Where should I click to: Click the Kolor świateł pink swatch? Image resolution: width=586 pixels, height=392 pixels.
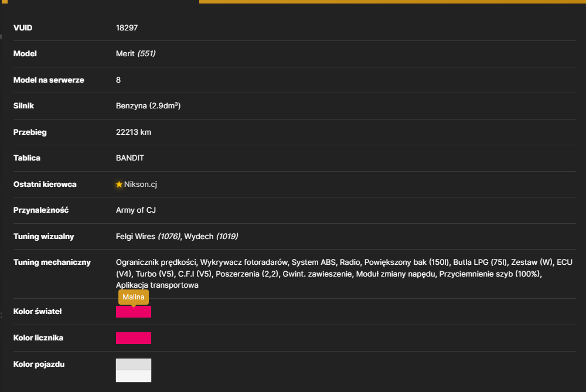134,312
